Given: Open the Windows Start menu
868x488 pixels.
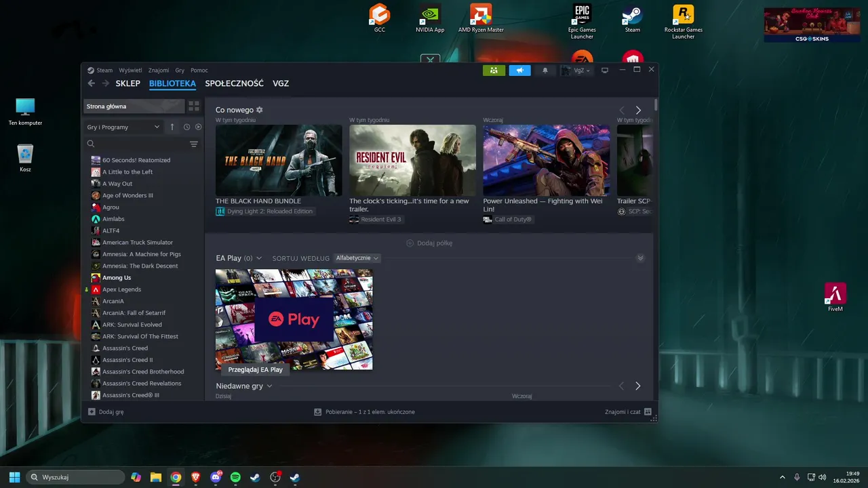Looking at the screenshot, I should pyautogui.click(x=14, y=477).
